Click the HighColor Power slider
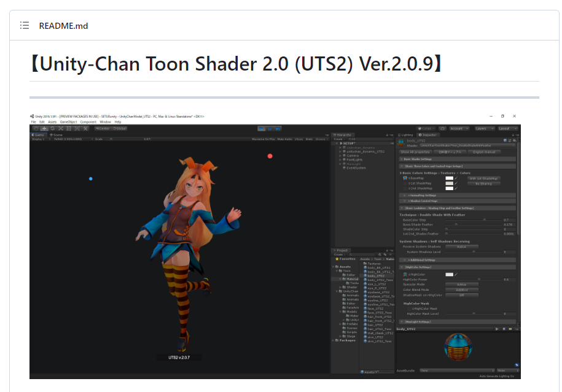Viewport: 562px width, 392px height. click(473, 280)
